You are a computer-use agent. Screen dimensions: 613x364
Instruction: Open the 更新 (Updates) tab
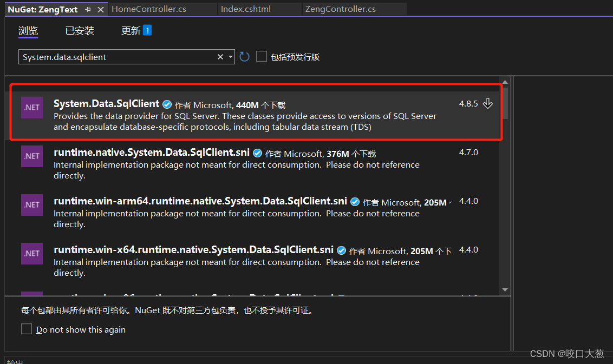click(x=131, y=30)
